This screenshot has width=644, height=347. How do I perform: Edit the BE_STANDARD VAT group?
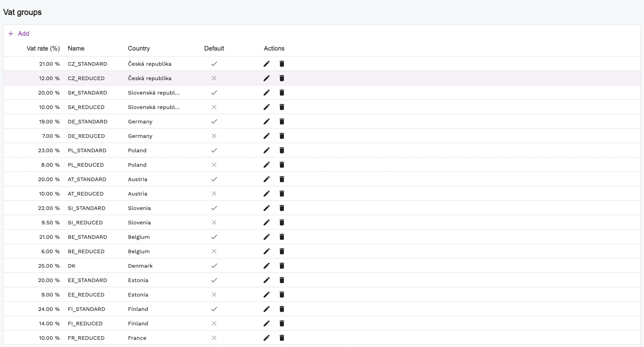(x=267, y=237)
